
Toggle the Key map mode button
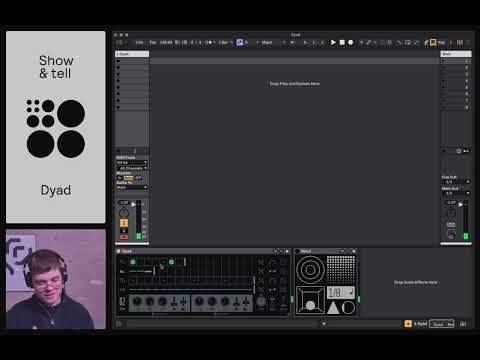(x=441, y=42)
